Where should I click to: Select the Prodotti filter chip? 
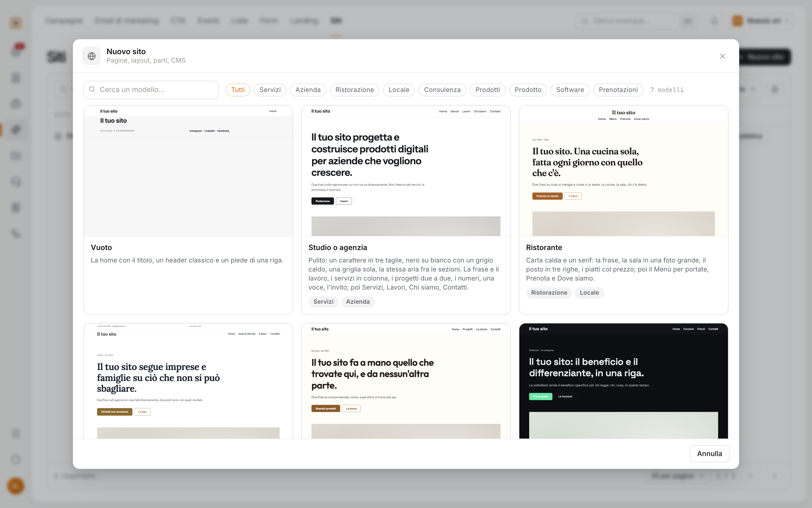point(487,90)
